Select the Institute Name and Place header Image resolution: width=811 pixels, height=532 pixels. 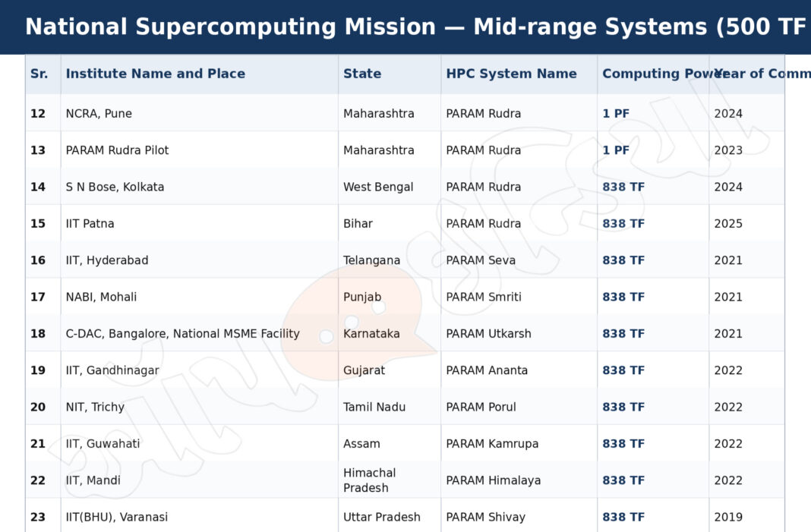[x=155, y=74]
